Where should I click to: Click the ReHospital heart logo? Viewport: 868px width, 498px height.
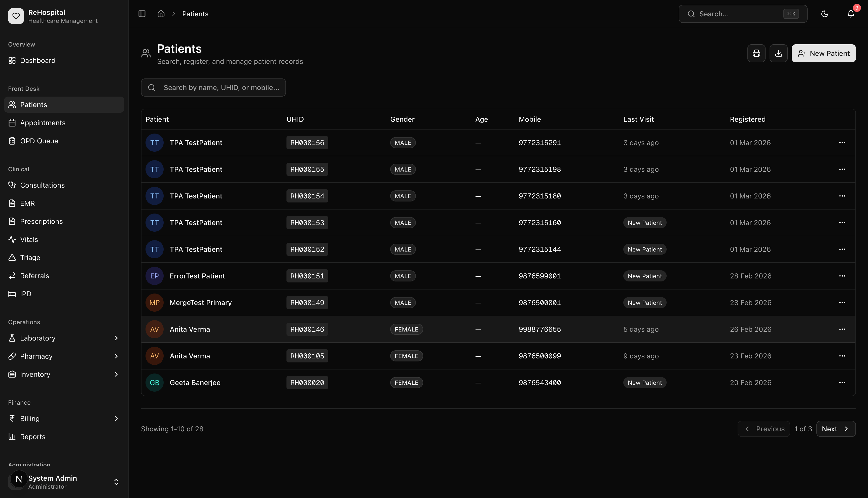click(16, 16)
